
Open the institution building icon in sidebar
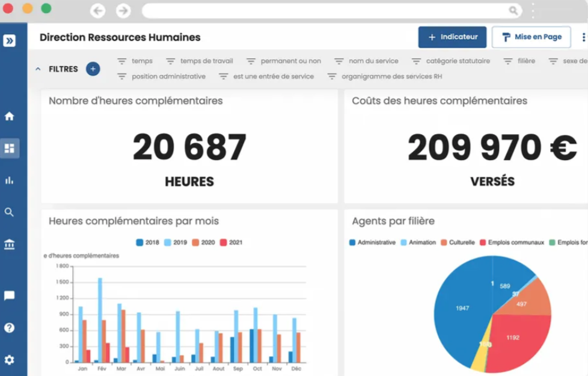coord(9,244)
